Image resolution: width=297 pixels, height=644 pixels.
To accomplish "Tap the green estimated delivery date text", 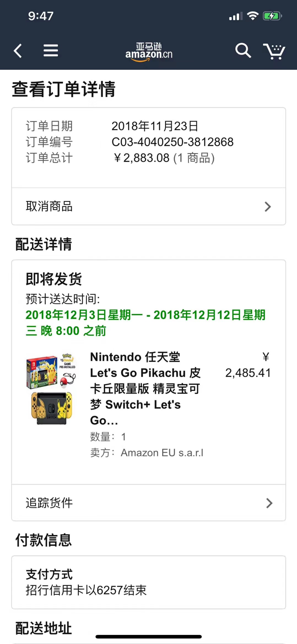I will (145, 323).
